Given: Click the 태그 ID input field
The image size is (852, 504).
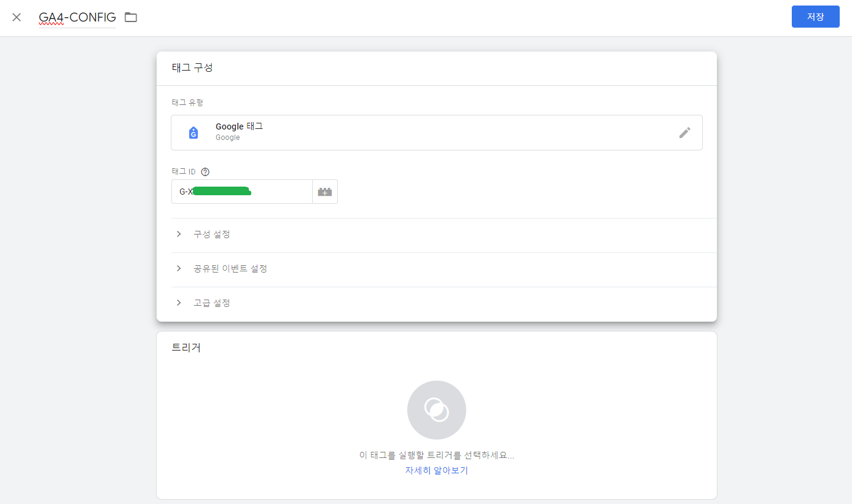Looking at the screenshot, I should (241, 191).
